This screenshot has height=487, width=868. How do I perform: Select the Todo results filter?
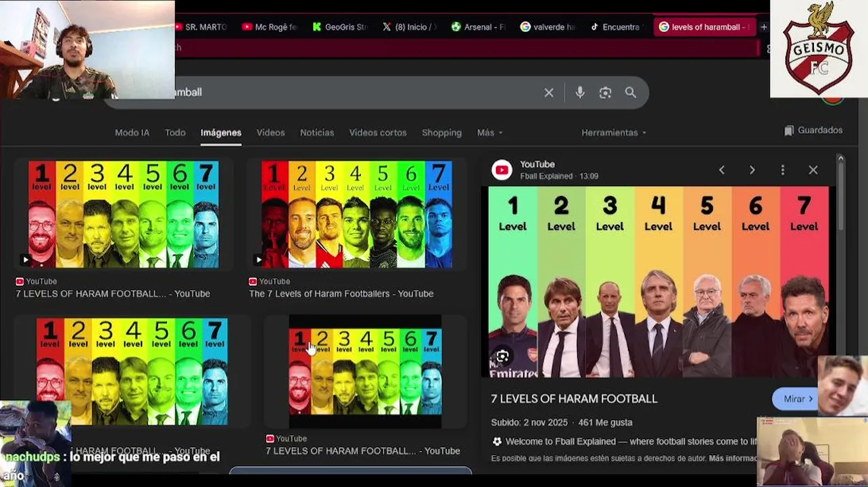click(x=175, y=133)
